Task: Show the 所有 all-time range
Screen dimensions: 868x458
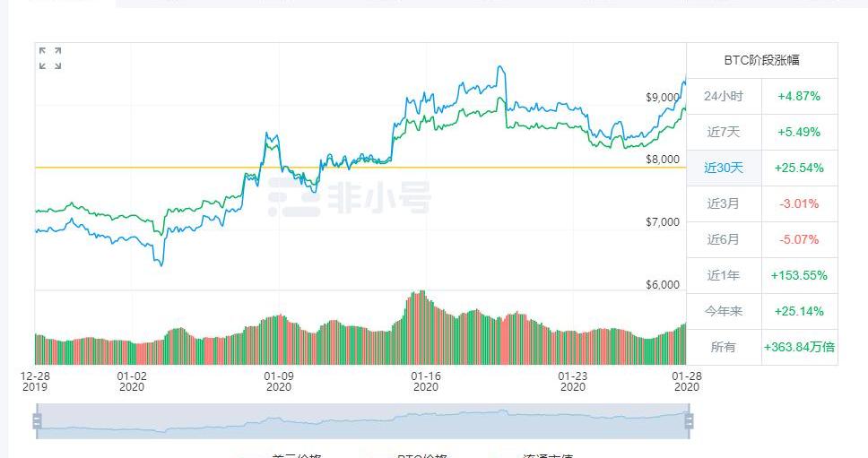Action: click(x=723, y=347)
